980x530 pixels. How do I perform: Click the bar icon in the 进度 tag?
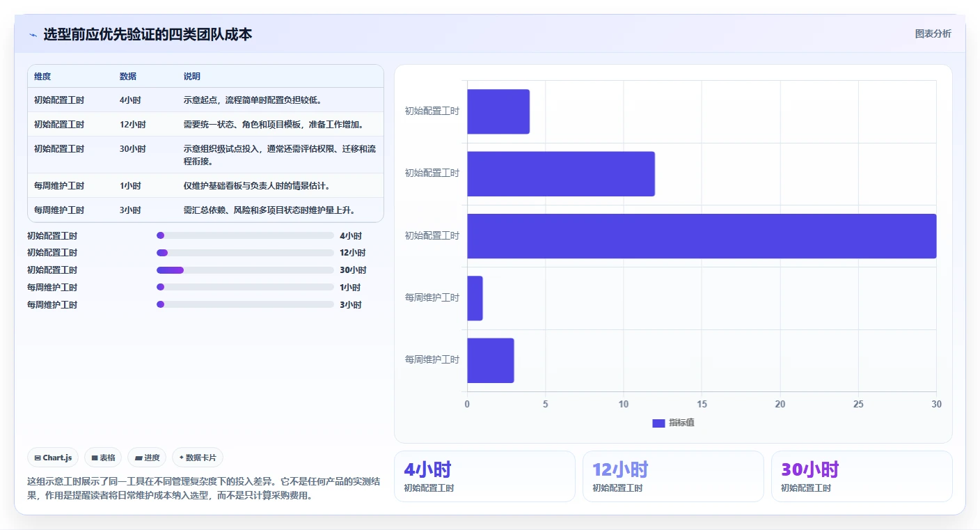[x=139, y=458]
